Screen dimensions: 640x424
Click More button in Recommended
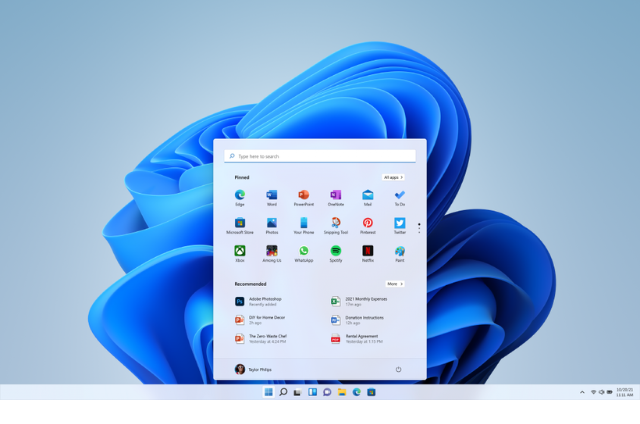tap(395, 284)
